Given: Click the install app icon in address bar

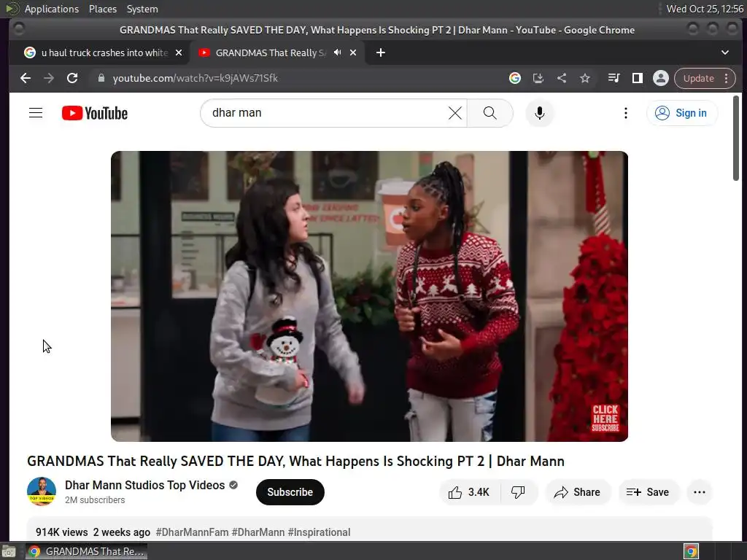Looking at the screenshot, I should pyautogui.click(x=538, y=78).
